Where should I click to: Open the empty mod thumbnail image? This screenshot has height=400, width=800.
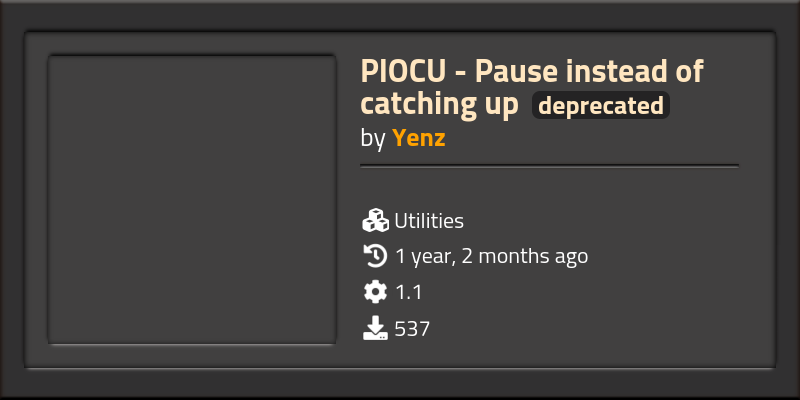[x=192, y=201]
